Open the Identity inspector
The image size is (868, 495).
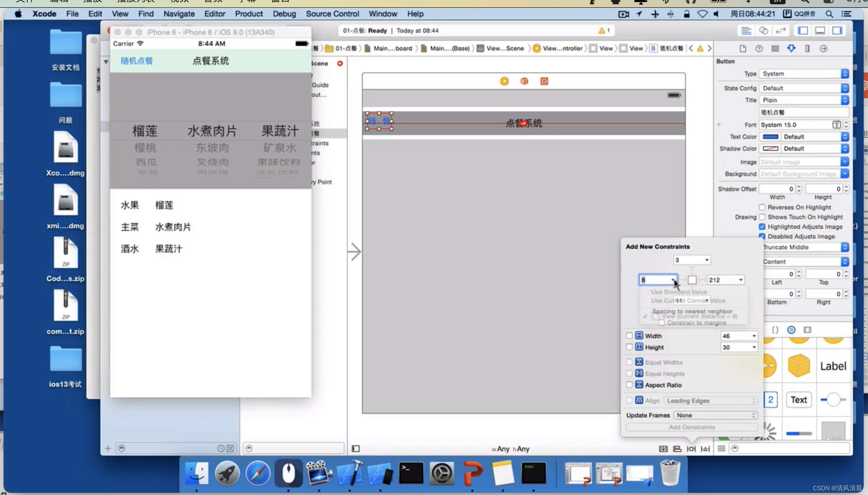coord(775,48)
